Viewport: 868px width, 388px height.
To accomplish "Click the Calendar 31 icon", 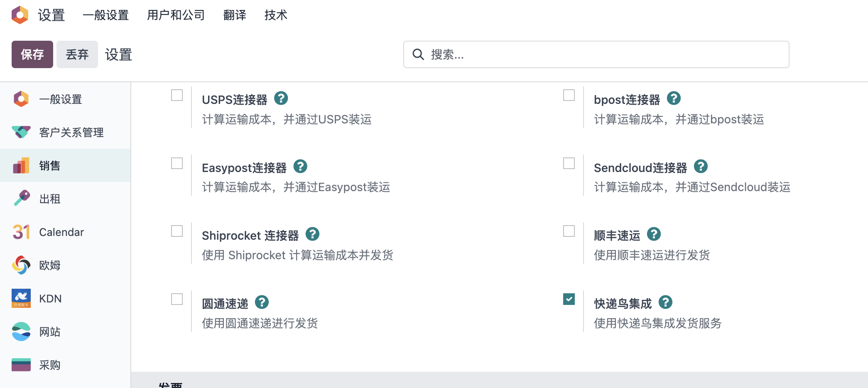I will tap(21, 232).
